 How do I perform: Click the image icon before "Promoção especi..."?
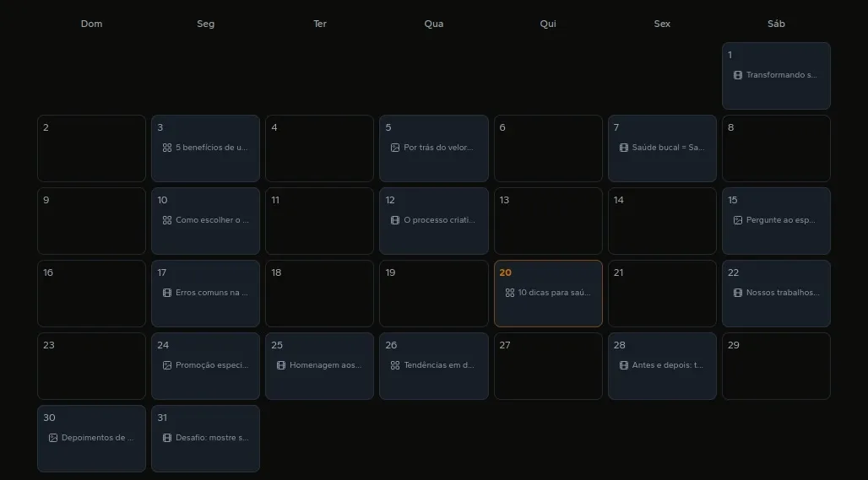tap(166, 365)
